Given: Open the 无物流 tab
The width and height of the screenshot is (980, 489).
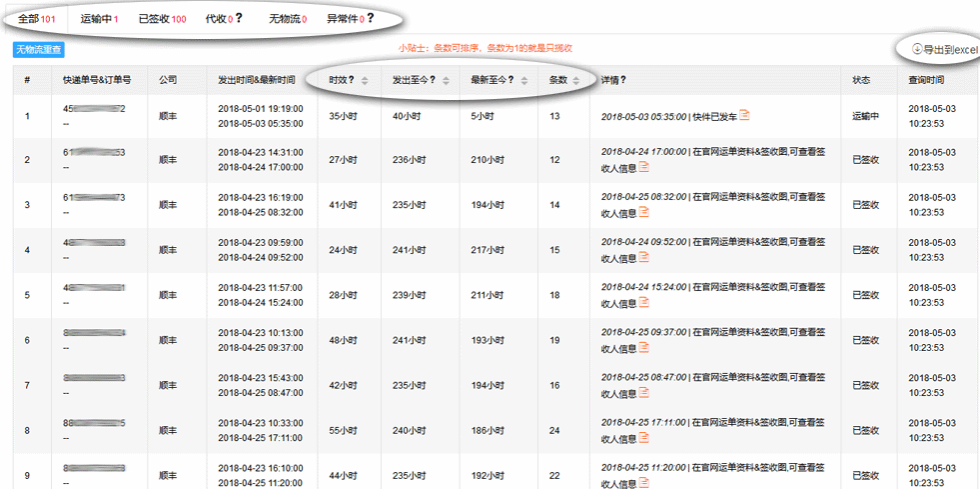Looking at the screenshot, I should pos(288,19).
